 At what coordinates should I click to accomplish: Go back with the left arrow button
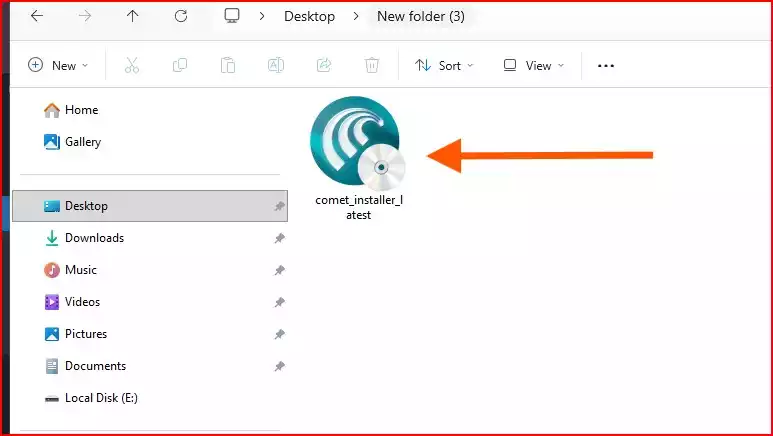click(37, 16)
